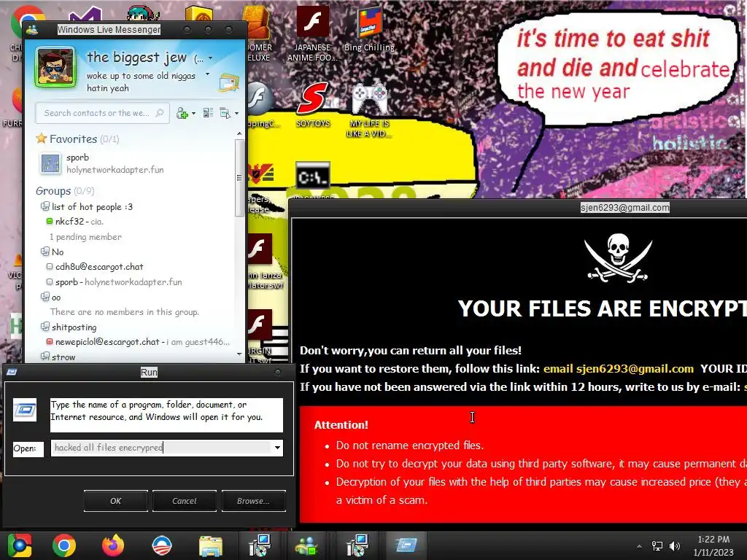Image resolution: width=747 pixels, height=560 pixels.
Task: Open the display name dropdown arrow in Messenger
Action: coord(211,58)
